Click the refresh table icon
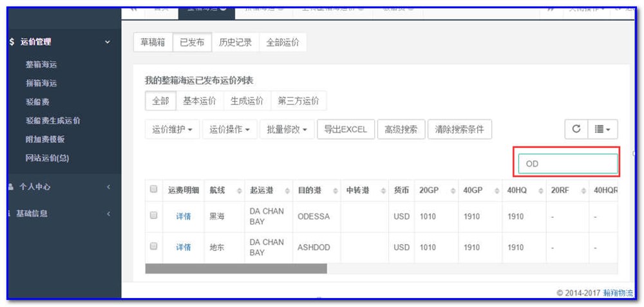 pyautogui.click(x=576, y=129)
